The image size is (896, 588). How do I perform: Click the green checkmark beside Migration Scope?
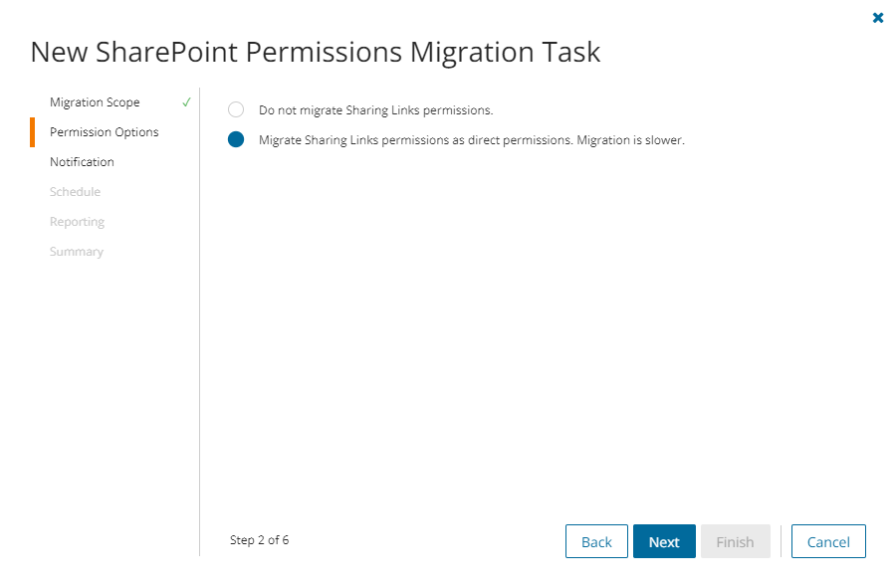(186, 102)
